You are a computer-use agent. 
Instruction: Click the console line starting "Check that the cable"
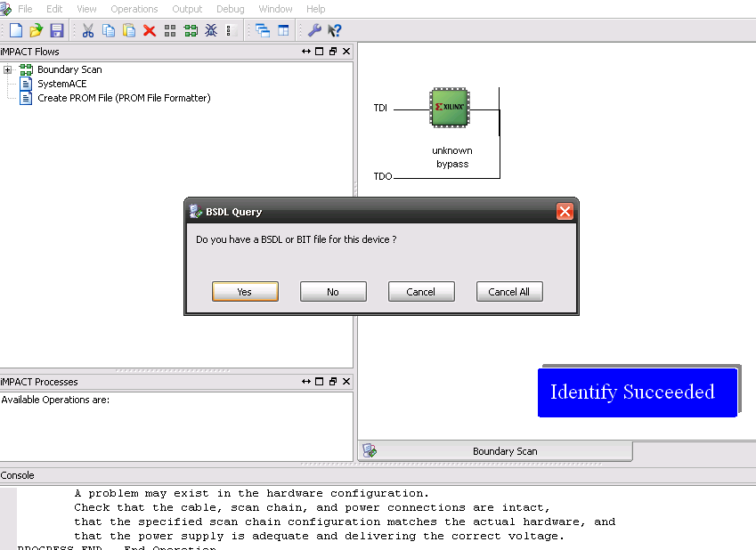[312, 507]
